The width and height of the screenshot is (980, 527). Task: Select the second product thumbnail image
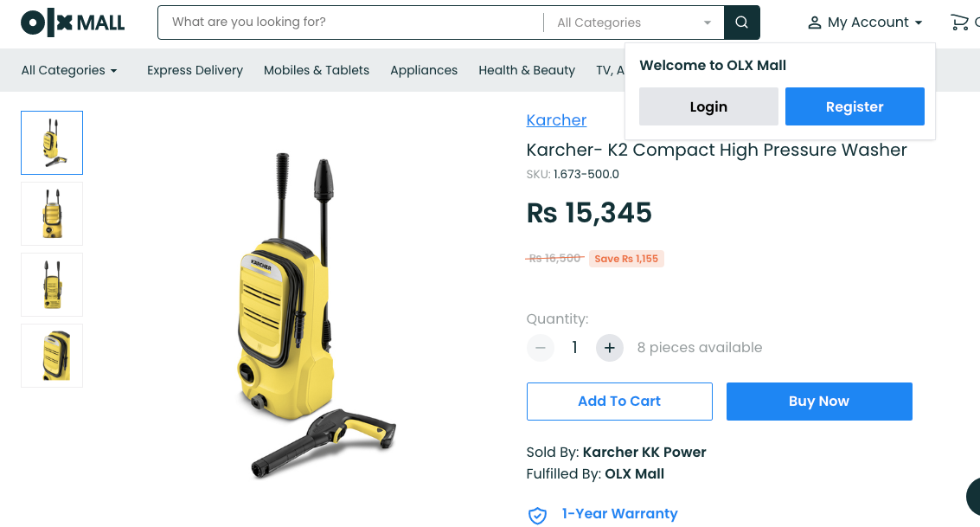[x=52, y=214]
